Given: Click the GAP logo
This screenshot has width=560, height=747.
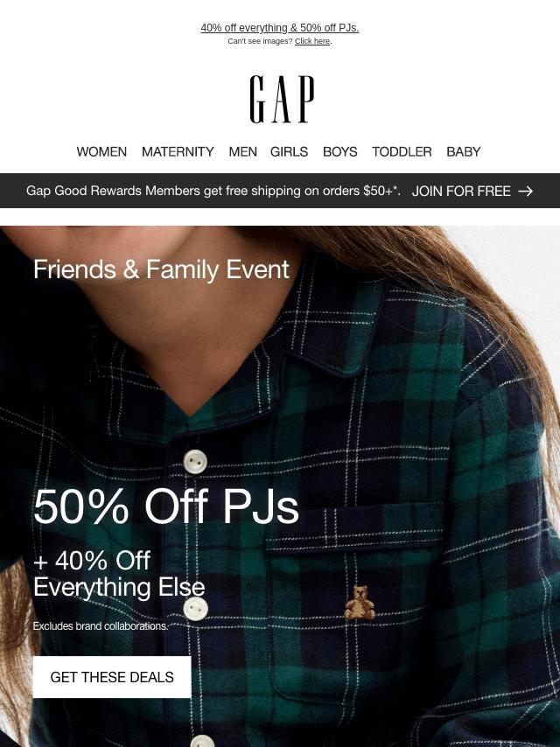Looking at the screenshot, I should 282,99.
